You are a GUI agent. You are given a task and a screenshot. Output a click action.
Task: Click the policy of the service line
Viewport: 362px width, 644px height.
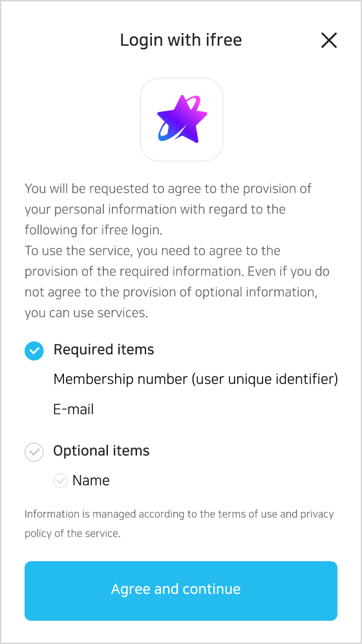click(72, 535)
